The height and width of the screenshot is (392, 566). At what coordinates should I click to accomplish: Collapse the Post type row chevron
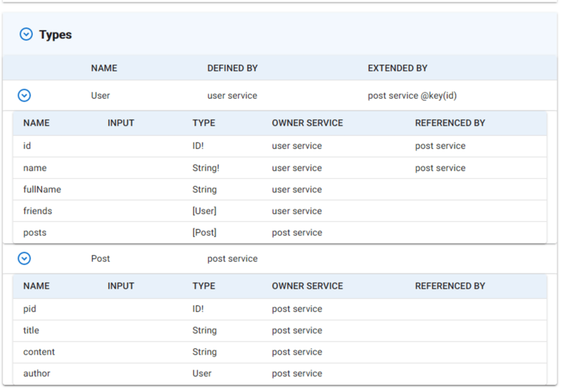[24, 258]
